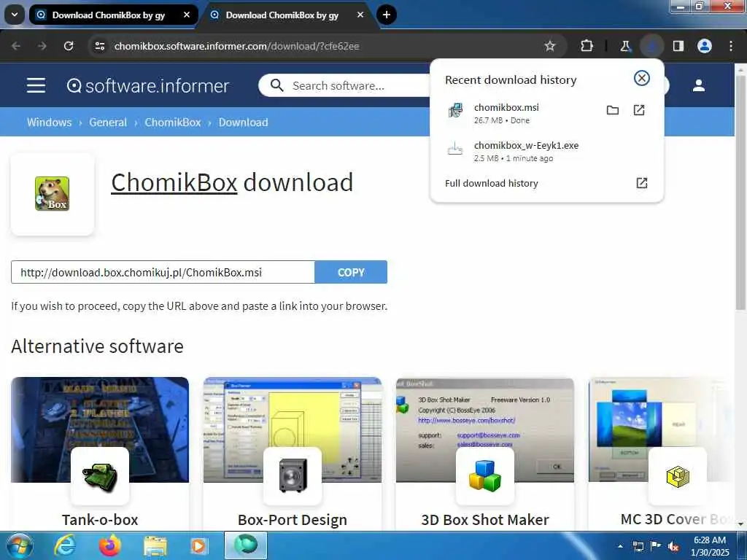Go forward to next page
Screen dimensions: 747x560
(x=42, y=46)
